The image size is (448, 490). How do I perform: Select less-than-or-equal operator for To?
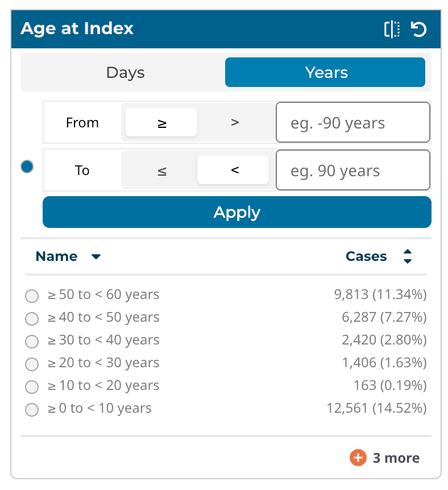161,171
